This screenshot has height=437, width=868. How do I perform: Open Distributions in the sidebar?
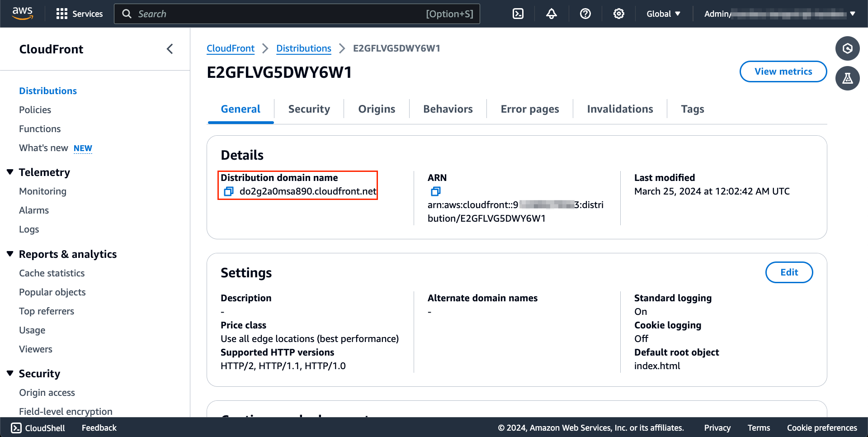pos(48,91)
